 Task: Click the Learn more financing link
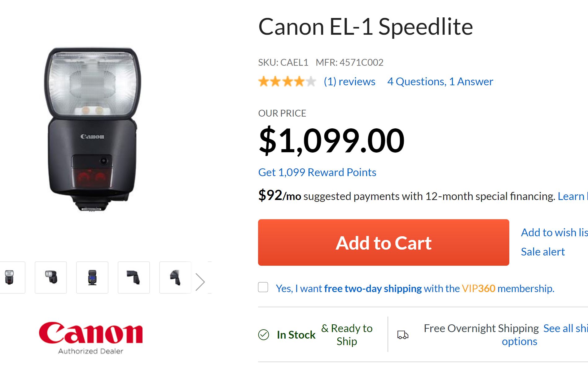pyautogui.click(x=572, y=196)
